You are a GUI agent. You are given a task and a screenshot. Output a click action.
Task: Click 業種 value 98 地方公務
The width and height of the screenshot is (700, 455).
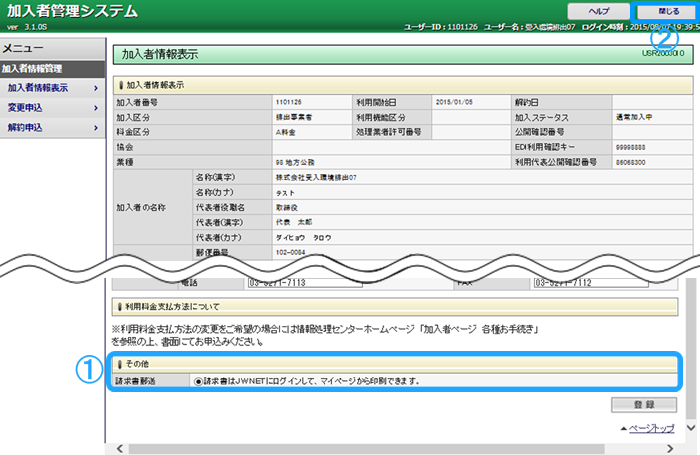(x=295, y=163)
